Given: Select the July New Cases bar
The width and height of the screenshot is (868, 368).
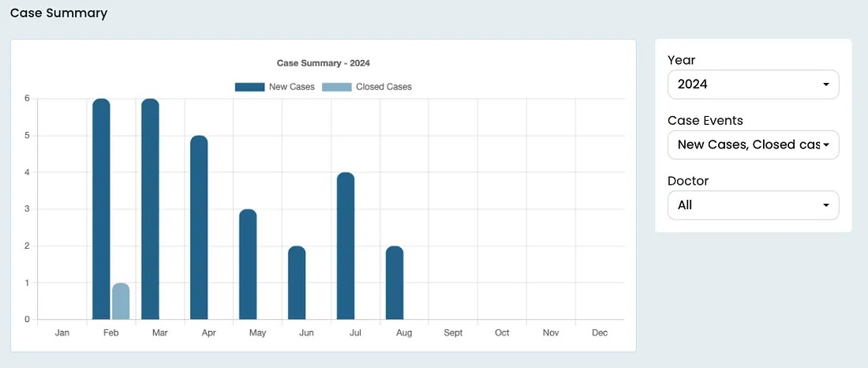Looking at the screenshot, I should pyautogui.click(x=346, y=246).
